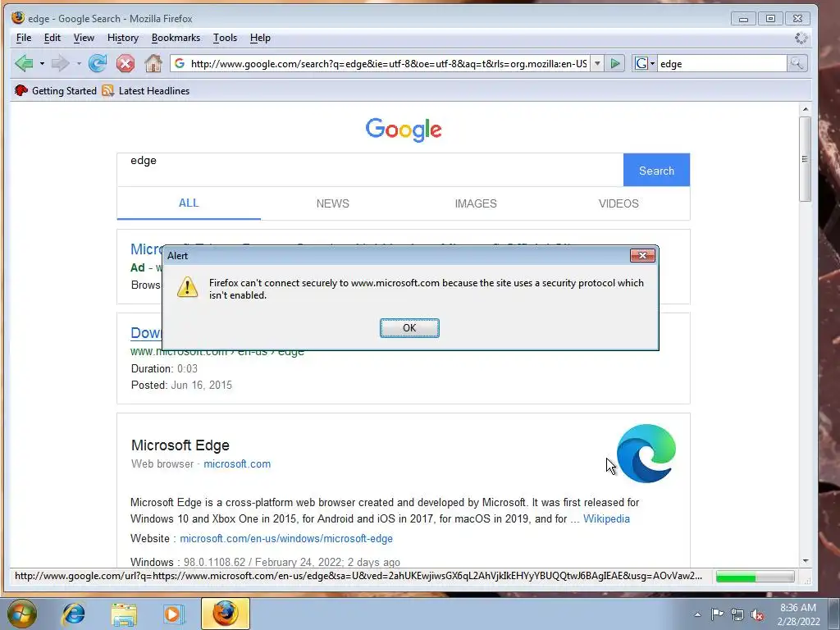Open the microsoft.com link beside Web browser
This screenshot has width=840, height=630.
click(237, 464)
